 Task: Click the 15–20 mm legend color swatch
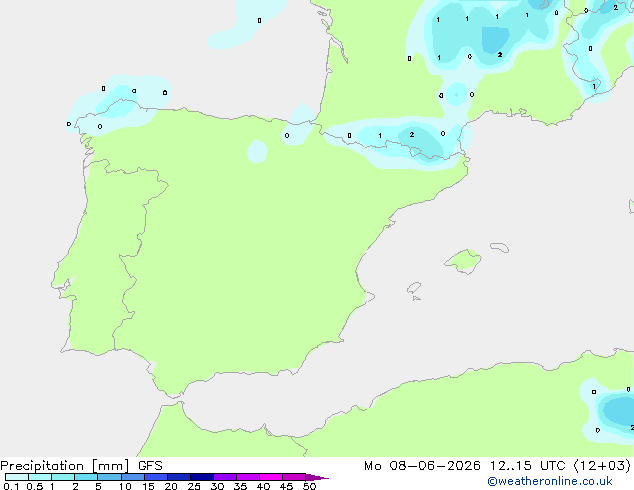coord(156,477)
